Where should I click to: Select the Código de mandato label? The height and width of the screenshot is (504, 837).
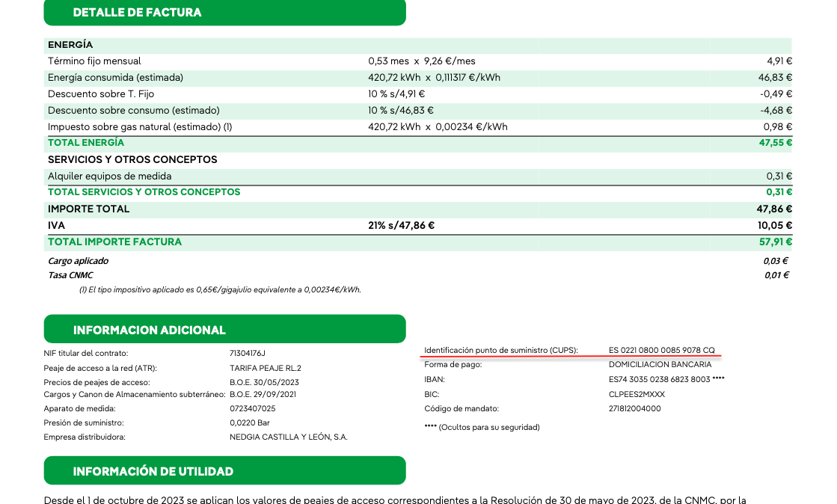click(462, 409)
